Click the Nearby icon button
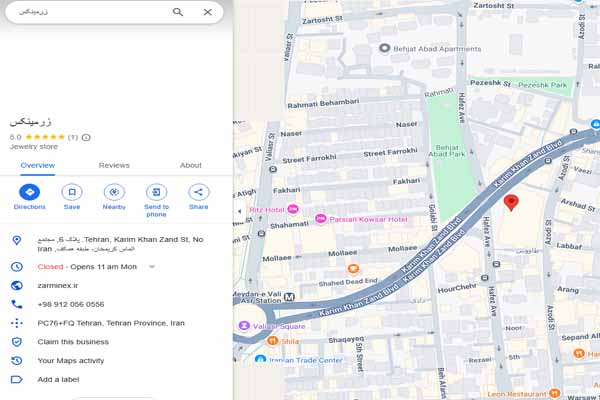600x400 pixels. click(x=114, y=192)
